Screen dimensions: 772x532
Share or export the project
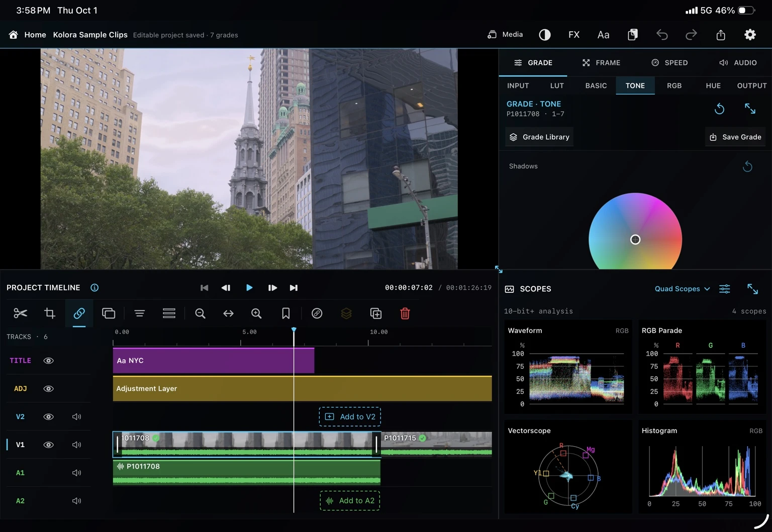[721, 35]
